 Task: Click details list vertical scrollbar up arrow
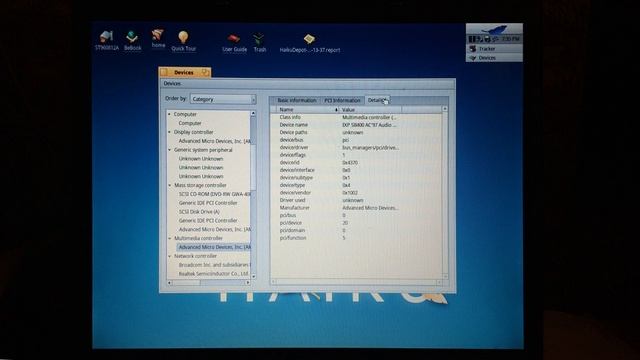[445, 109]
